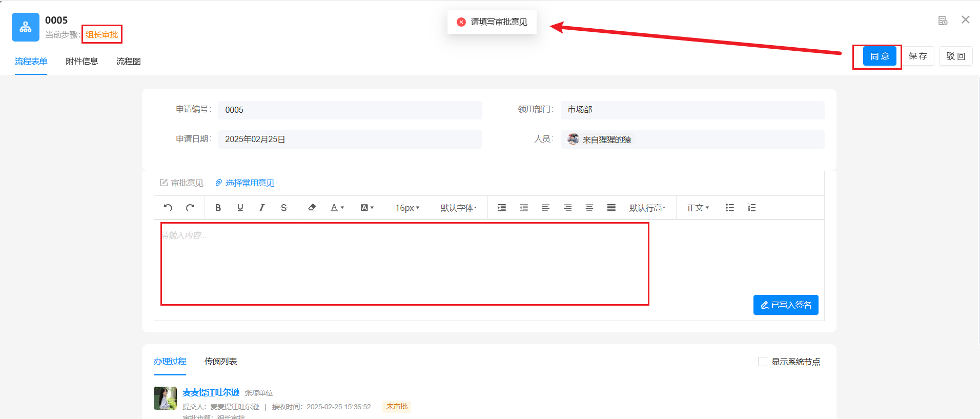Expand the 默认行高 line height dropdown
The height and width of the screenshot is (419, 980).
click(x=647, y=208)
